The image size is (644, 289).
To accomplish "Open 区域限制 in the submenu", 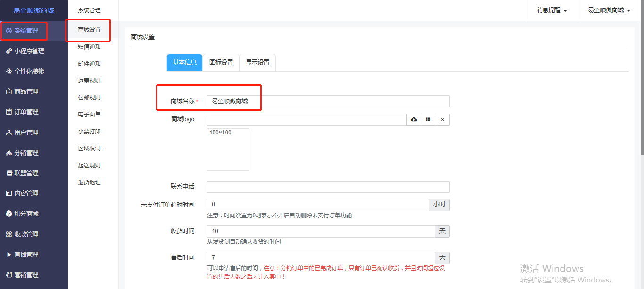I will tap(92, 149).
